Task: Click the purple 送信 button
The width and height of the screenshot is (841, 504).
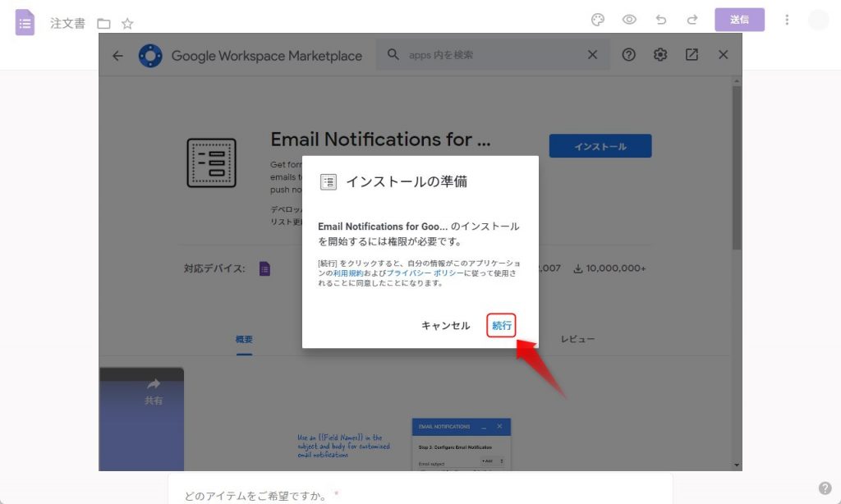Action: (x=739, y=20)
